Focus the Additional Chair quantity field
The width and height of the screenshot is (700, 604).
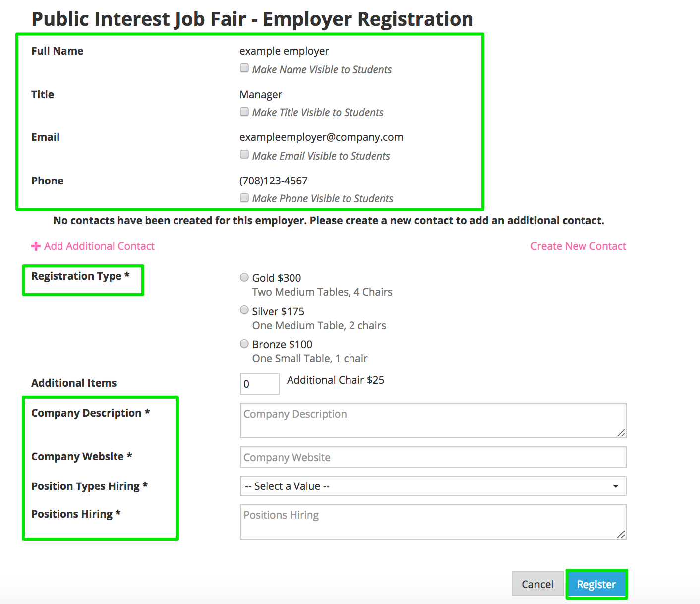pyautogui.click(x=259, y=384)
